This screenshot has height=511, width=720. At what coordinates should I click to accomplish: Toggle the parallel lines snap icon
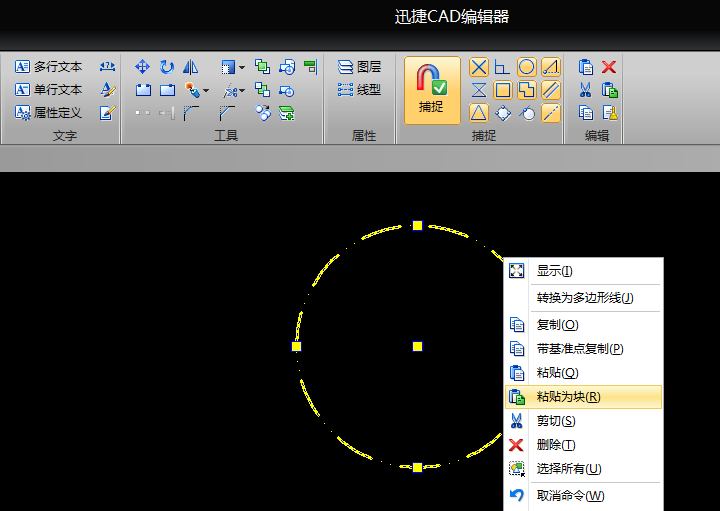551,90
